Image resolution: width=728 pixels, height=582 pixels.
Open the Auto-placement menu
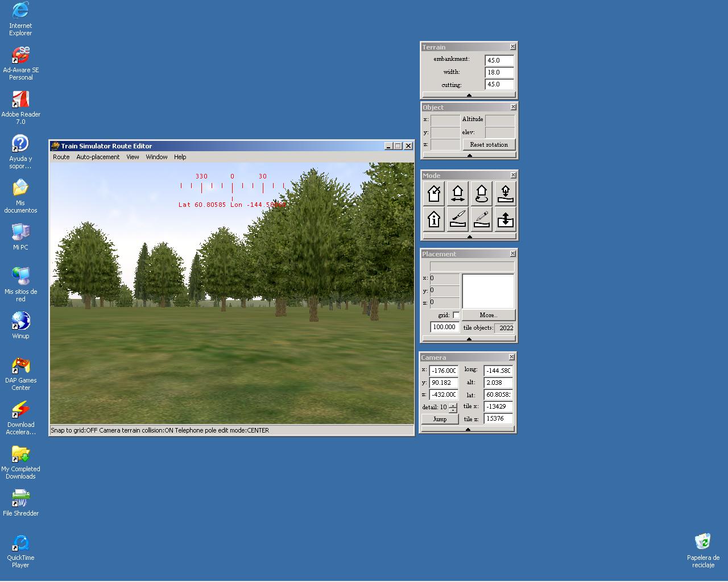pyautogui.click(x=98, y=157)
